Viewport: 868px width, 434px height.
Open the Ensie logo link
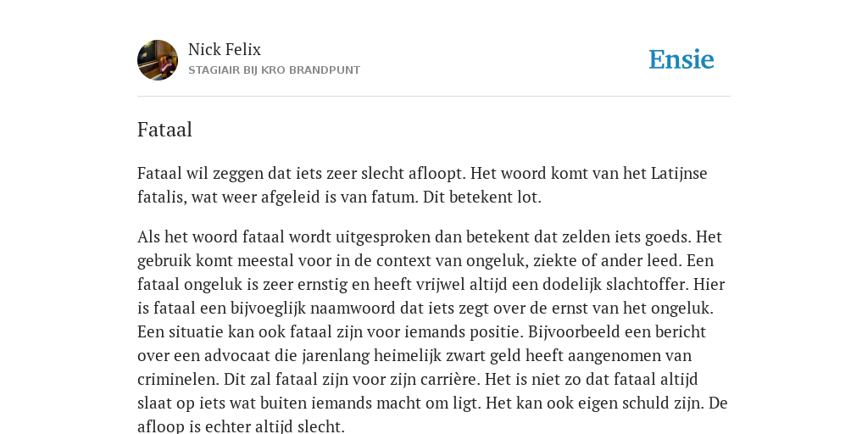click(x=682, y=59)
